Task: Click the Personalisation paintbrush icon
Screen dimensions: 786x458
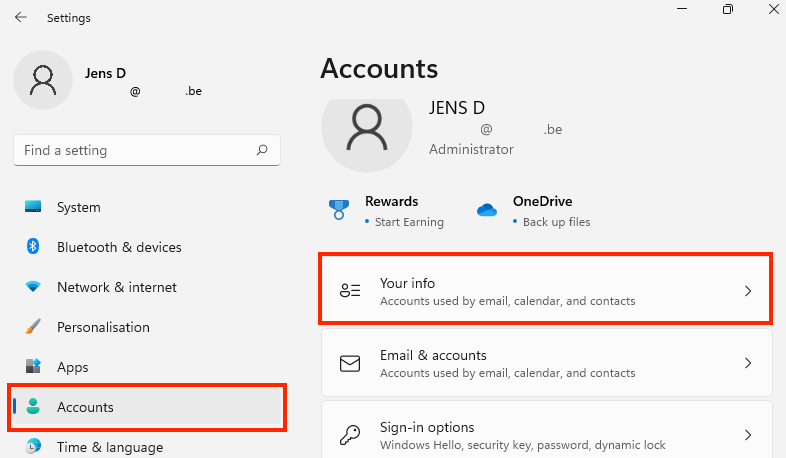Action: tap(33, 327)
